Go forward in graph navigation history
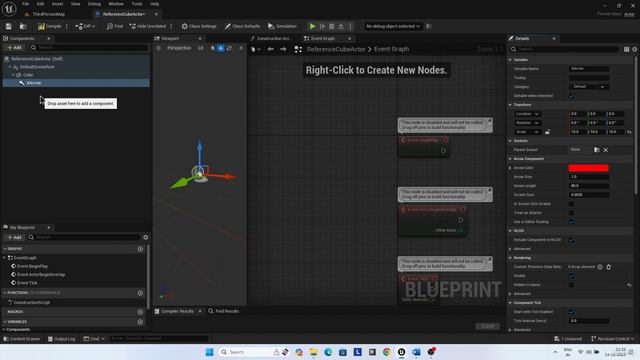This screenshot has height=360, width=640. coord(283,49)
